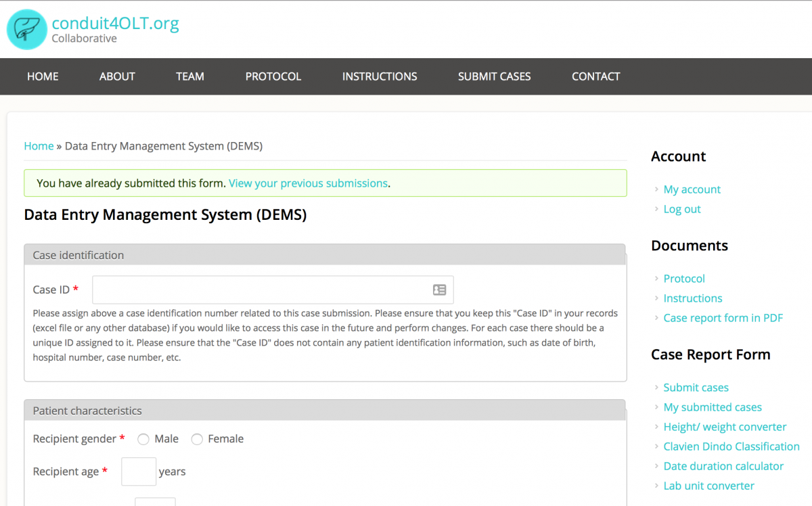The width and height of the screenshot is (812, 506).
Task: Click the Log out link
Action: click(681, 209)
